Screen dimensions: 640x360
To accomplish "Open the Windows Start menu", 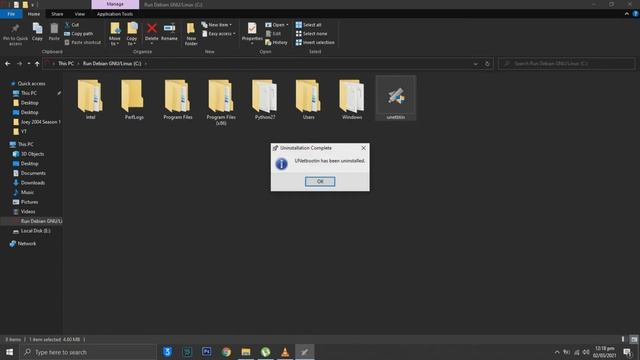I will [9, 352].
